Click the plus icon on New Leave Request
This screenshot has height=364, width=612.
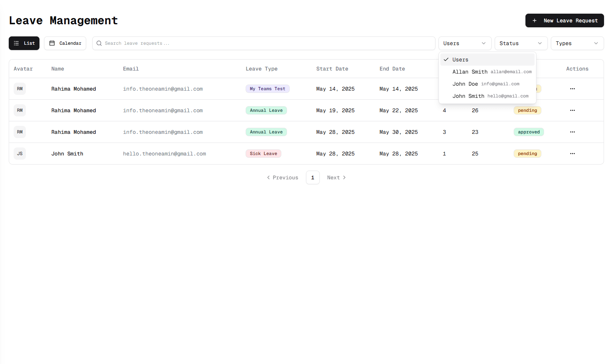535,20
